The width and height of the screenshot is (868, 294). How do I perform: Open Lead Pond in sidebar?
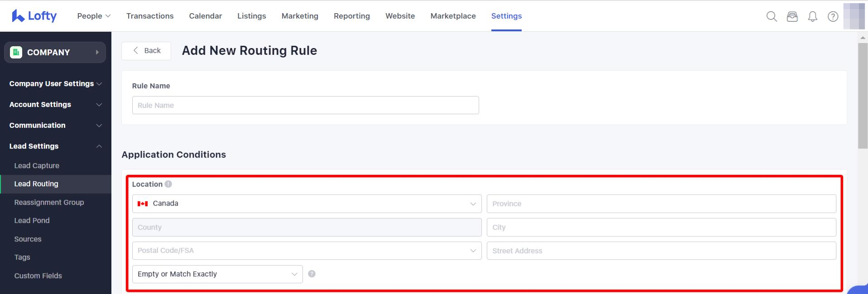click(x=32, y=221)
